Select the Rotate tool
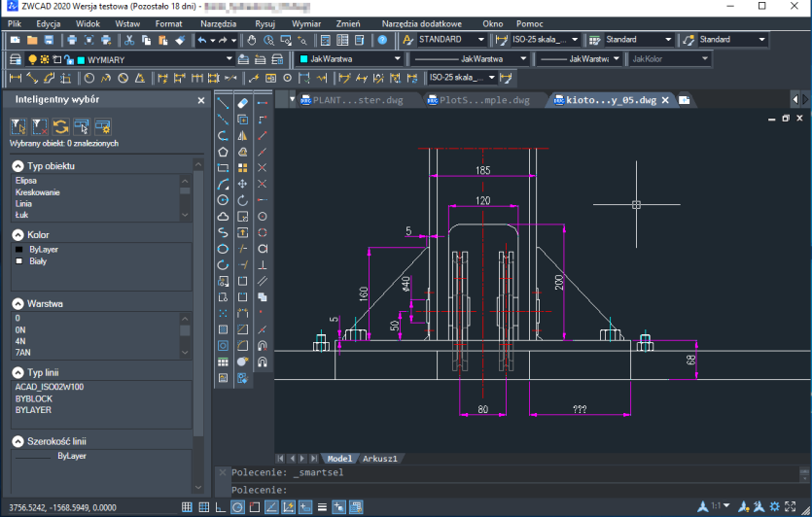Screen dimensions: 812x517 [x=242, y=200]
